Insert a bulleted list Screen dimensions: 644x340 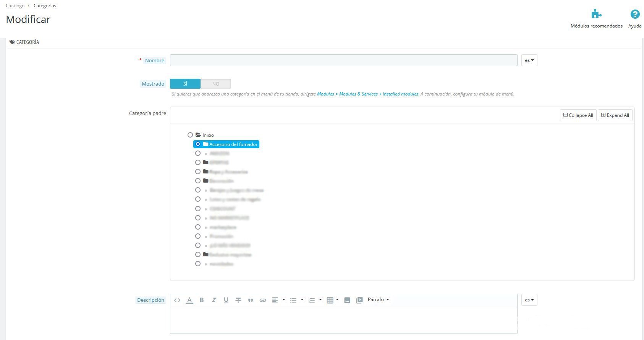click(x=293, y=300)
